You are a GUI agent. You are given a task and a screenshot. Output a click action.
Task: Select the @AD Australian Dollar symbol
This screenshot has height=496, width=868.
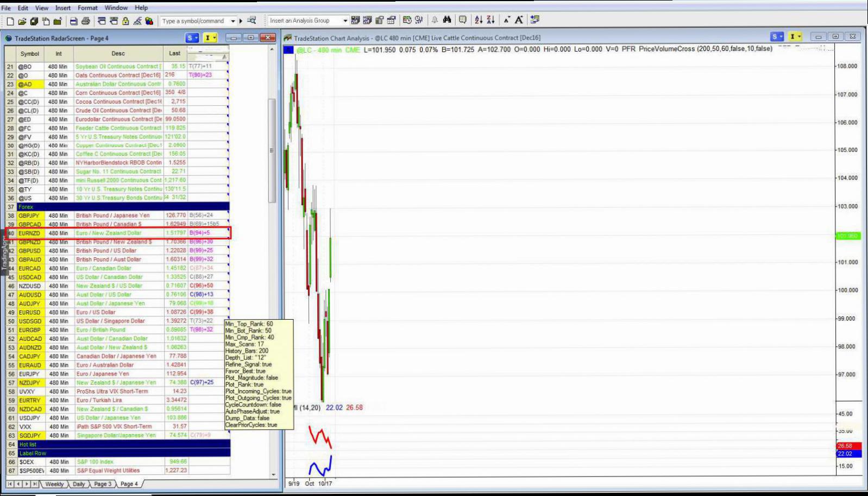pyautogui.click(x=30, y=84)
